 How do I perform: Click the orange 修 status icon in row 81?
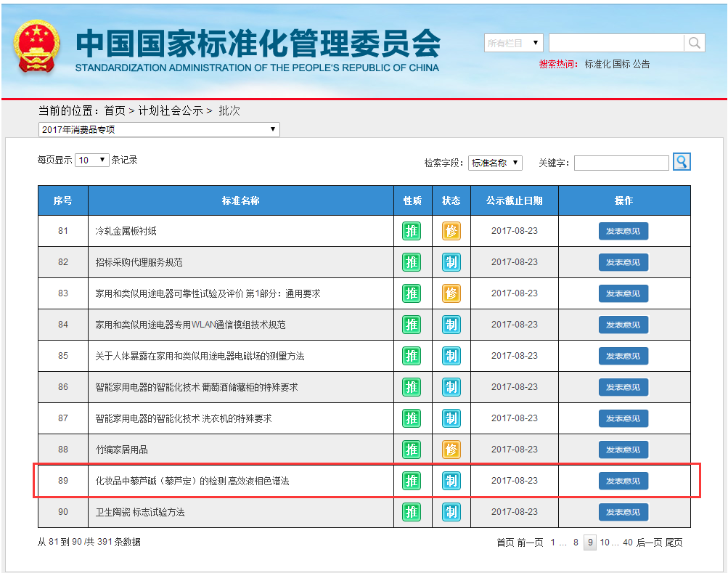(451, 231)
